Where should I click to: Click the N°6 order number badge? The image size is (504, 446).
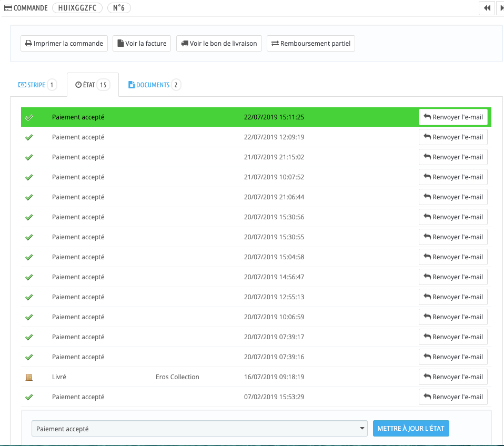[x=119, y=8]
